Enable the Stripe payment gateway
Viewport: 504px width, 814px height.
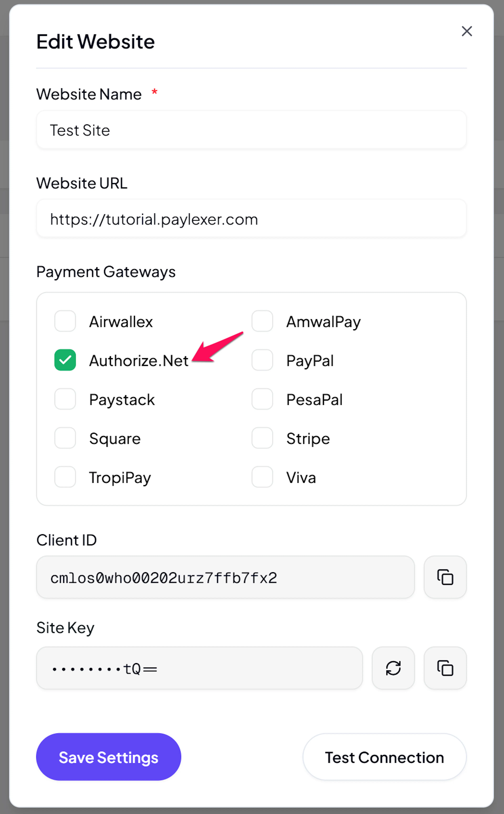coord(262,438)
